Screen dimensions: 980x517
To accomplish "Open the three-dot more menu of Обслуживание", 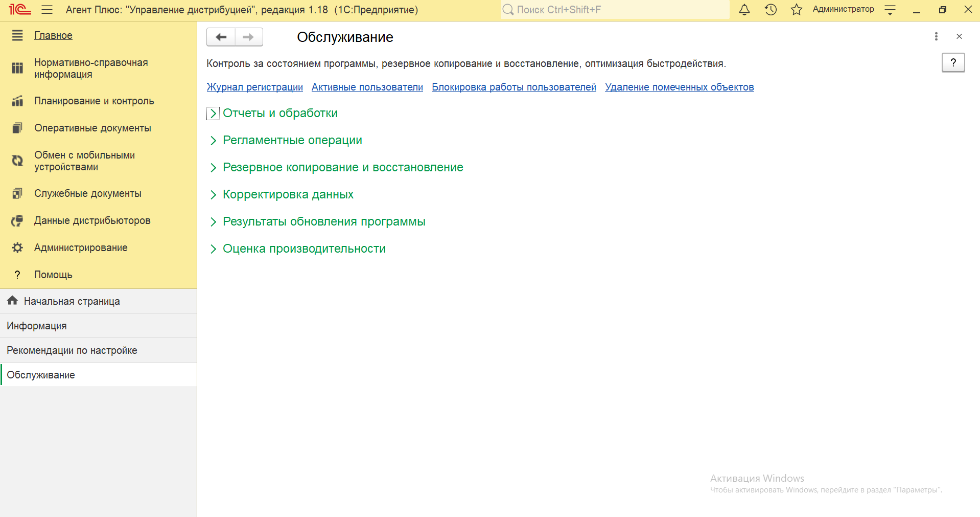I will 936,36.
